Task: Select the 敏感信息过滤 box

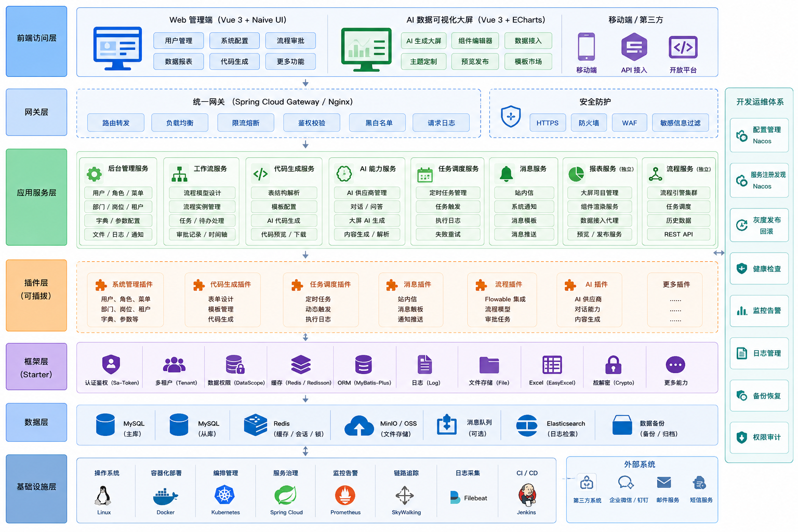Action: pos(681,123)
